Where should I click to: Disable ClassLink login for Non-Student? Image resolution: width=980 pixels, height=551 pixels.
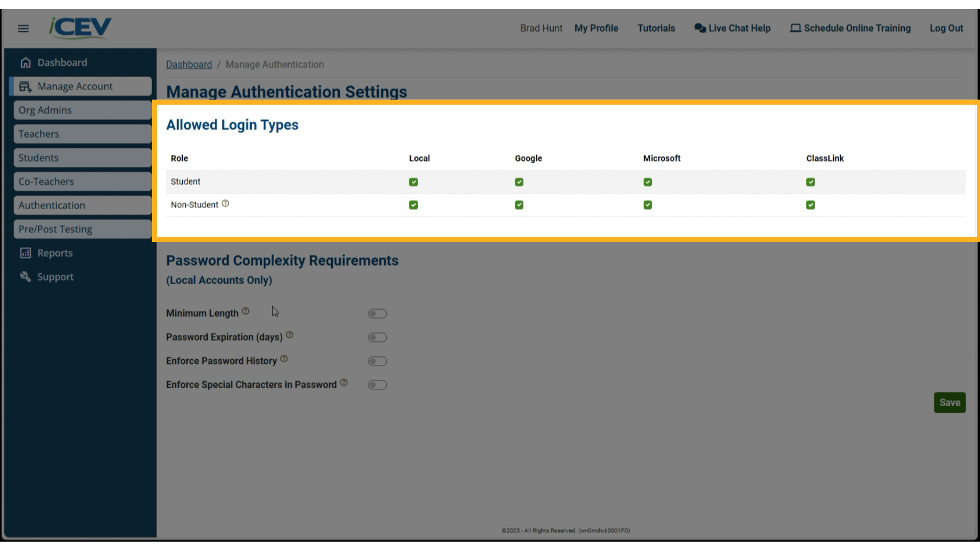click(811, 205)
